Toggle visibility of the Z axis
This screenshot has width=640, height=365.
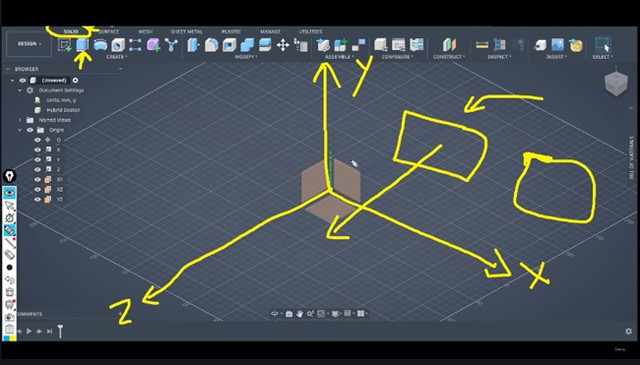pyautogui.click(x=38, y=169)
